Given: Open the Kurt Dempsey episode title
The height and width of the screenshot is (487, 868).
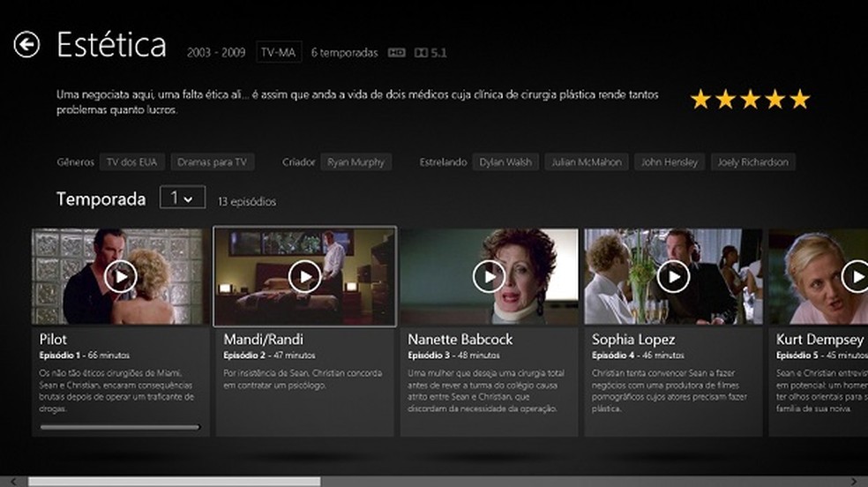Looking at the screenshot, I should (x=819, y=340).
